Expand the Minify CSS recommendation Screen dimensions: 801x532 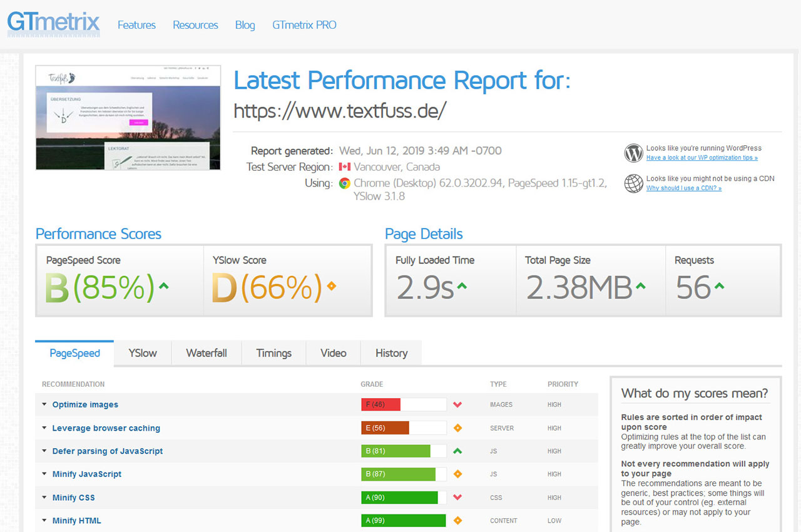(73, 498)
